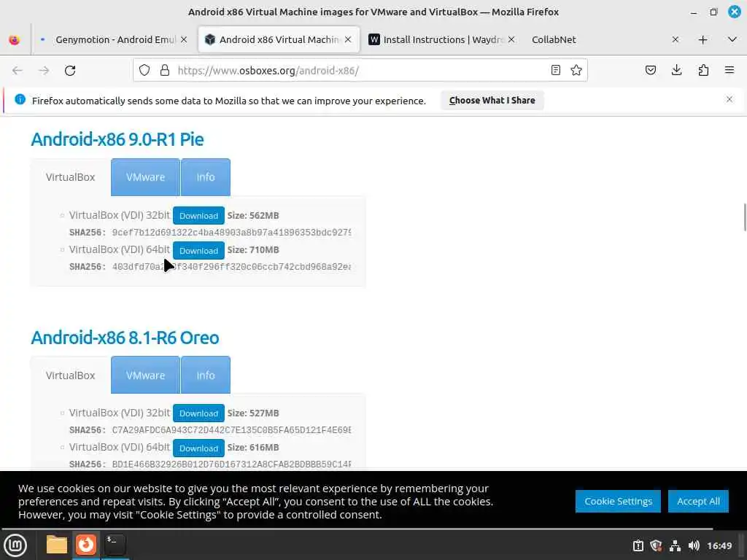
Task: Switch to CollabNet tab
Action: coord(605,39)
